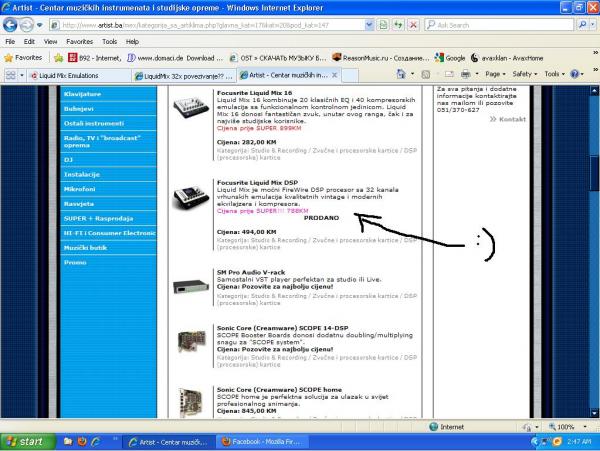Click the address bar URL field
The height and width of the screenshot is (451, 600).
click(207, 25)
